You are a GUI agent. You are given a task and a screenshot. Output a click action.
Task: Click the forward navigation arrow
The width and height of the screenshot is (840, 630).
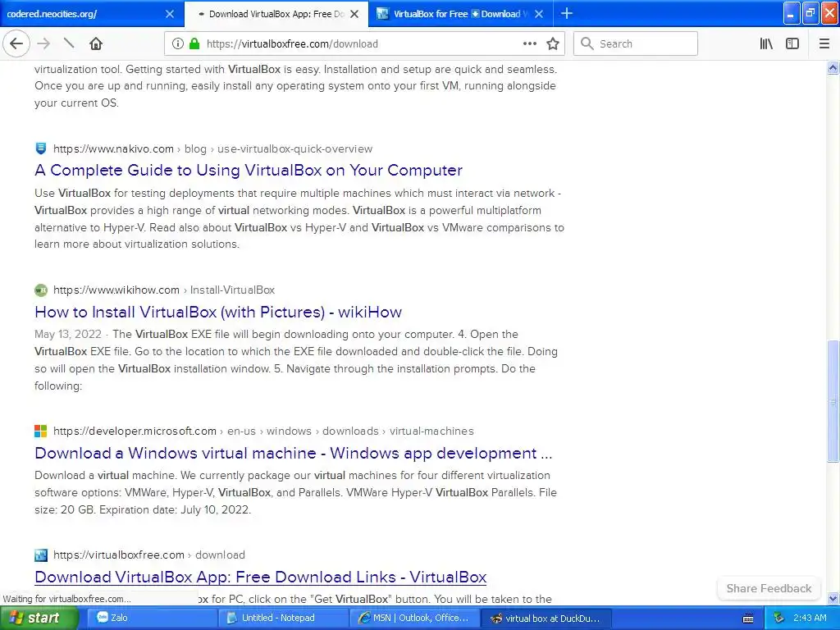[43, 43]
